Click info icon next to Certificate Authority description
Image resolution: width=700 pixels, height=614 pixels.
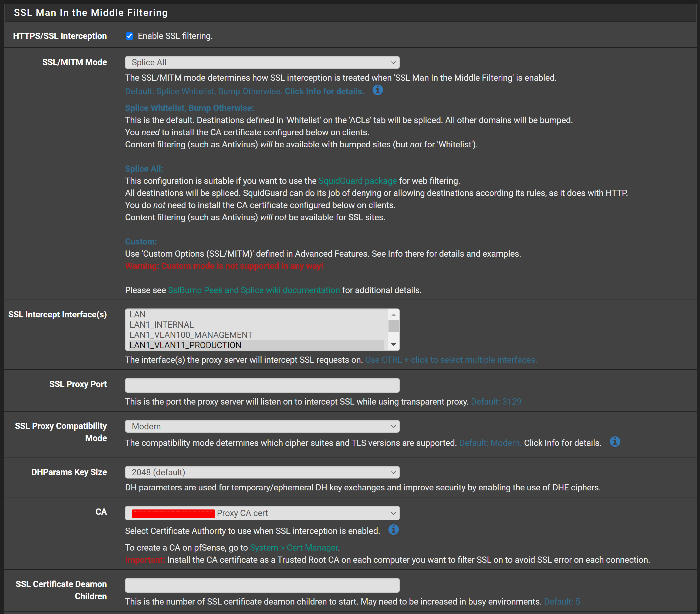point(393,530)
